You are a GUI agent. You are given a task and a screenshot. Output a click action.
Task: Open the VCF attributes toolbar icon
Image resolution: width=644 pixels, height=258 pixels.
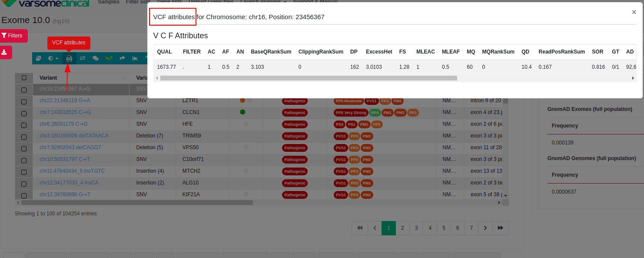(69, 58)
